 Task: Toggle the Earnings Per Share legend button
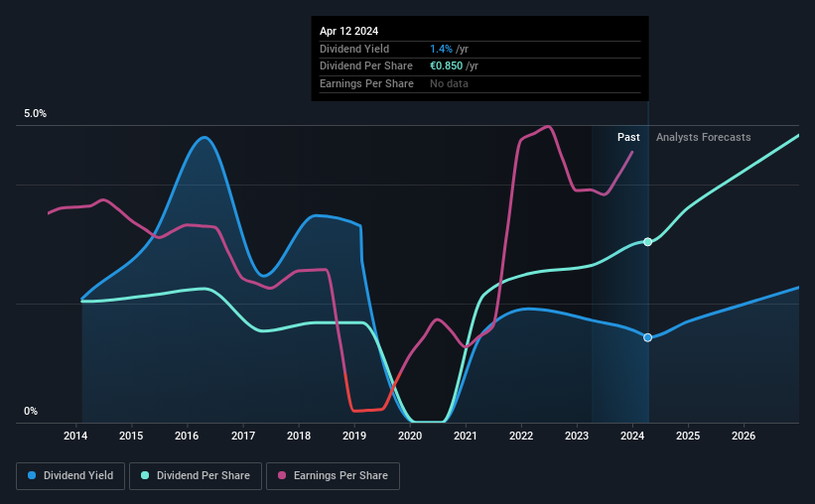(333, 476)
